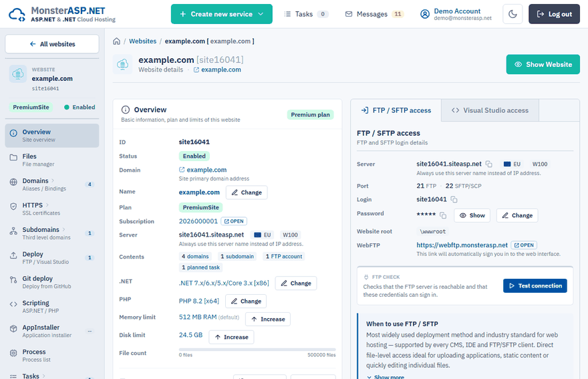Open Git deploy from GitHub section
The width and height of the screenshot is (588, 379).
coord(52,282)
